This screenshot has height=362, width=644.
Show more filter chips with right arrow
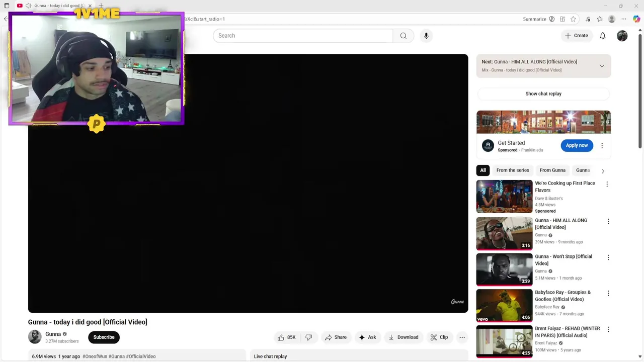point(603,171)
